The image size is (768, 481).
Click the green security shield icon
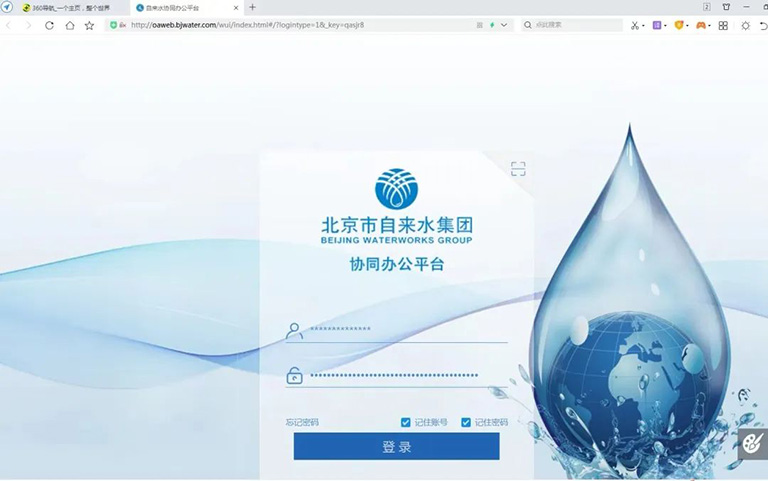coord(113,25)
